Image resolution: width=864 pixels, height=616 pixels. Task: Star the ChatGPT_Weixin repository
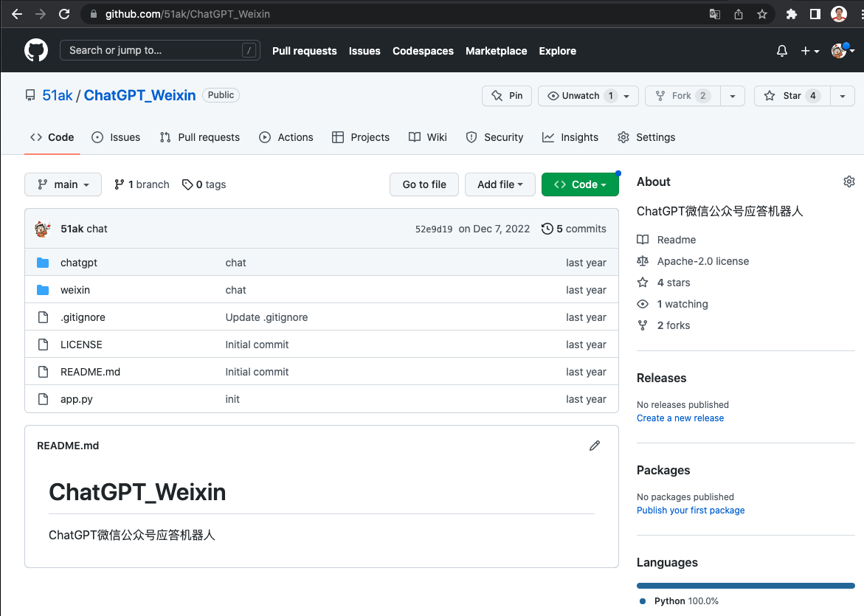coord(792,95)
